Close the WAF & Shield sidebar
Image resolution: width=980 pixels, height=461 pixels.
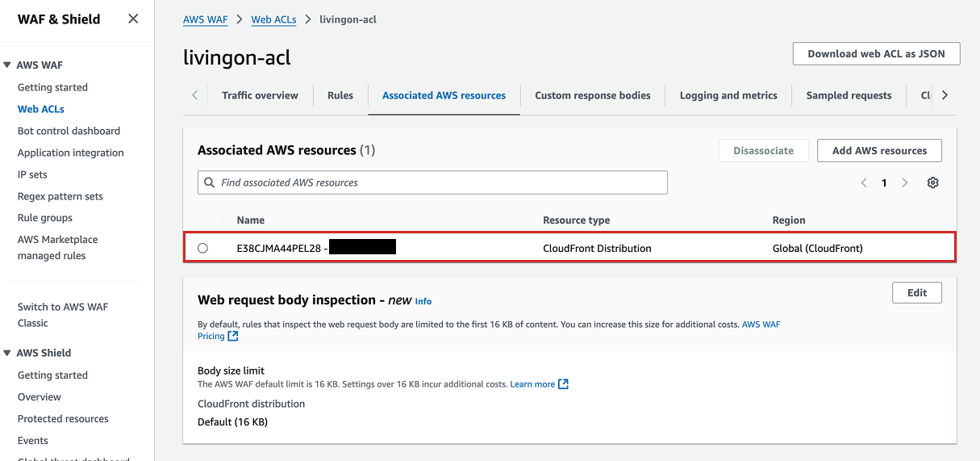coord(133,19)
